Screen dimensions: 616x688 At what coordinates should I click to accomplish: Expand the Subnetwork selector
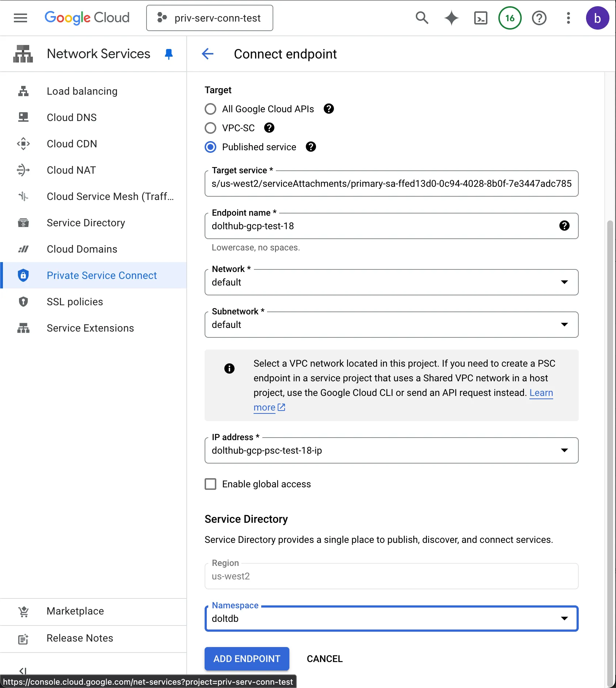[x=564, y=324]
